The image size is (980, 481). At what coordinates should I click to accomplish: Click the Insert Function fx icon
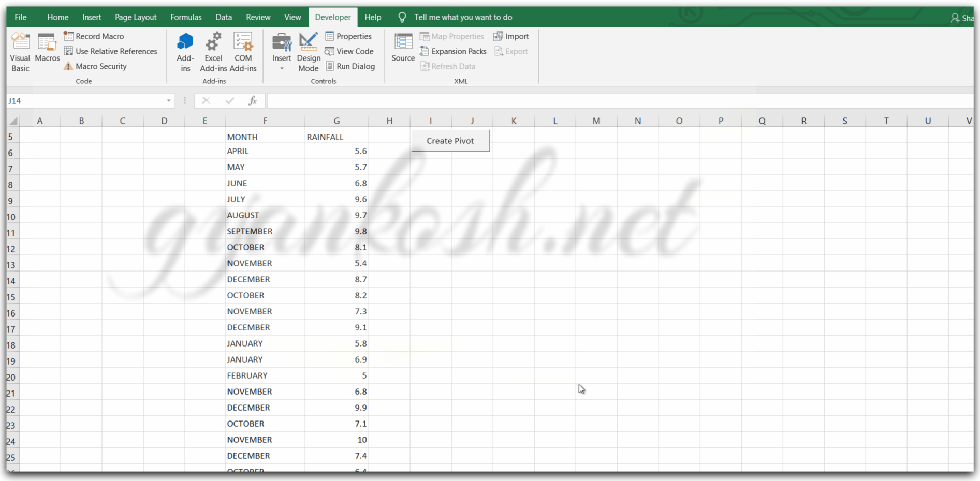click(252, 100)
